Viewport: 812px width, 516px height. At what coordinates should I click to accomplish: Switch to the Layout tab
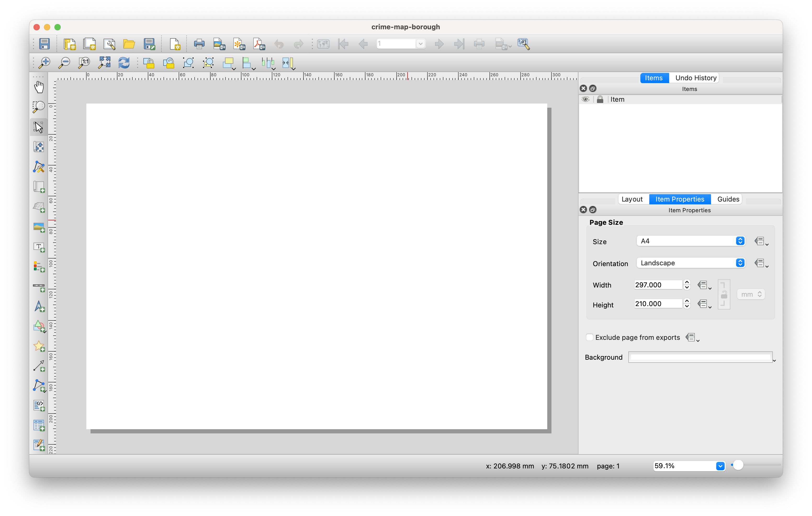coord(632,199)
